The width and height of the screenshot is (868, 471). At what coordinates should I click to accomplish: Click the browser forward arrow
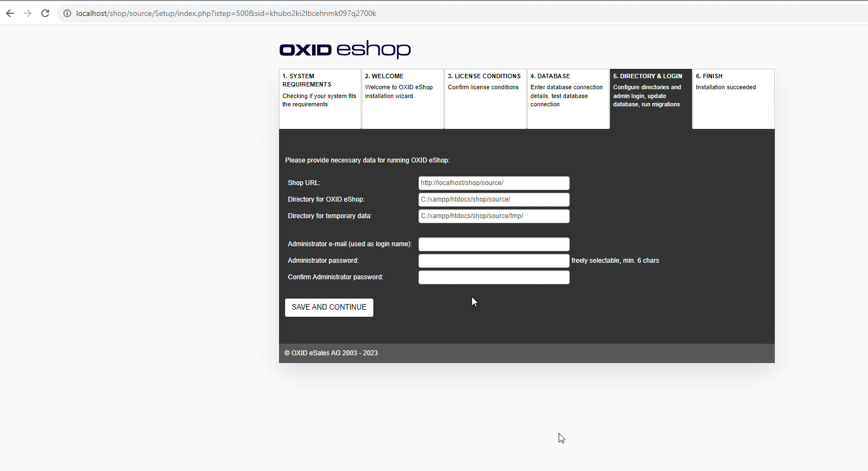(28, 13)
